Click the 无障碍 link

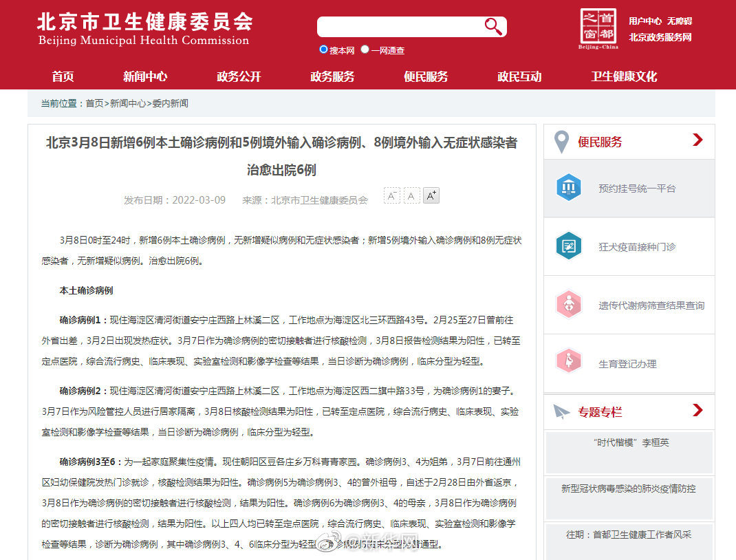[x=680, y=21]
